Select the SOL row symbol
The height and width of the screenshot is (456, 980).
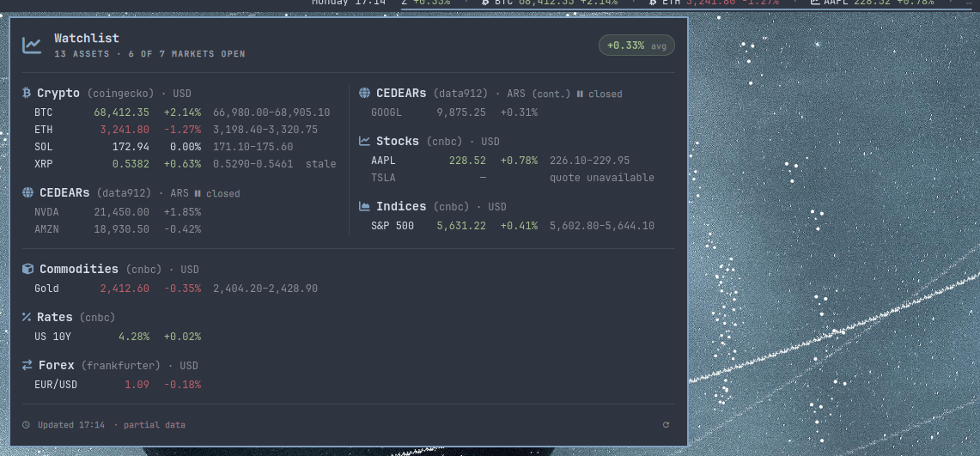44,147
